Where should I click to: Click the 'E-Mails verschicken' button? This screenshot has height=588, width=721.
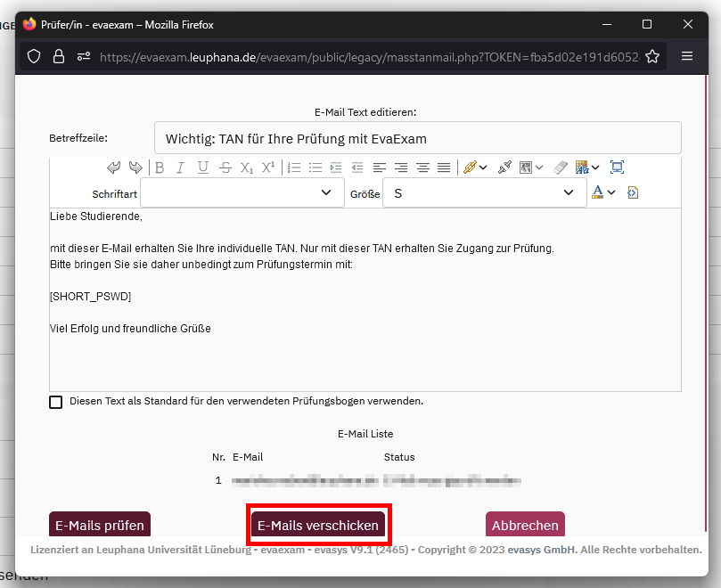318,526
